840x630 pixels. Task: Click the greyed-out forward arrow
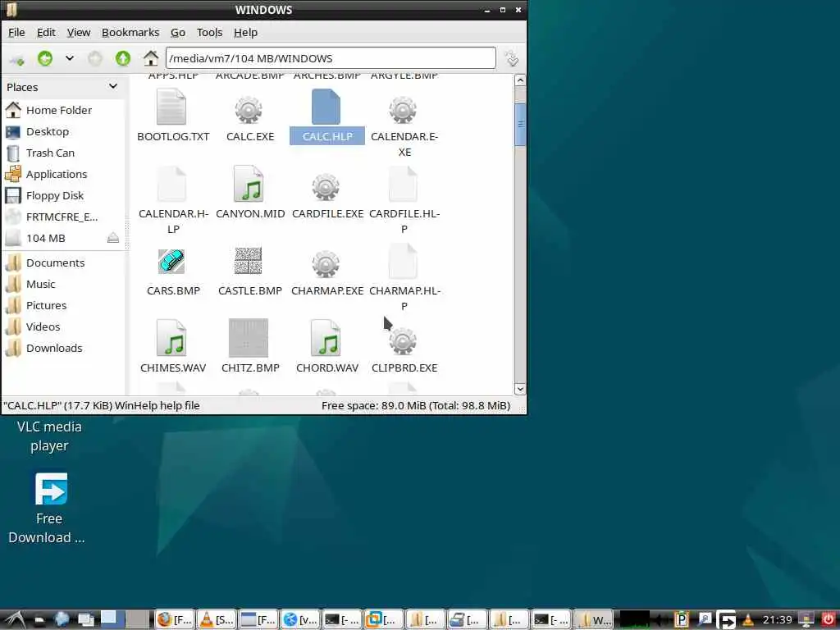95,58
